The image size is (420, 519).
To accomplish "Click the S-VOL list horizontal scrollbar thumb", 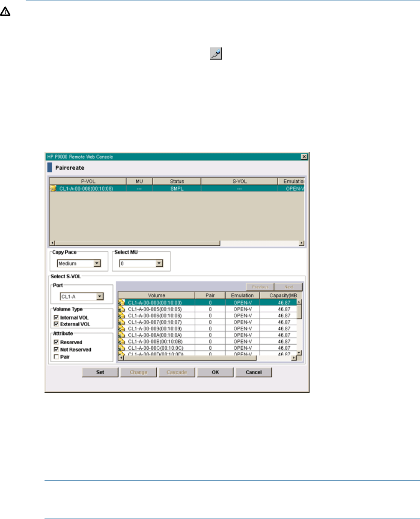I will [190, 357].
